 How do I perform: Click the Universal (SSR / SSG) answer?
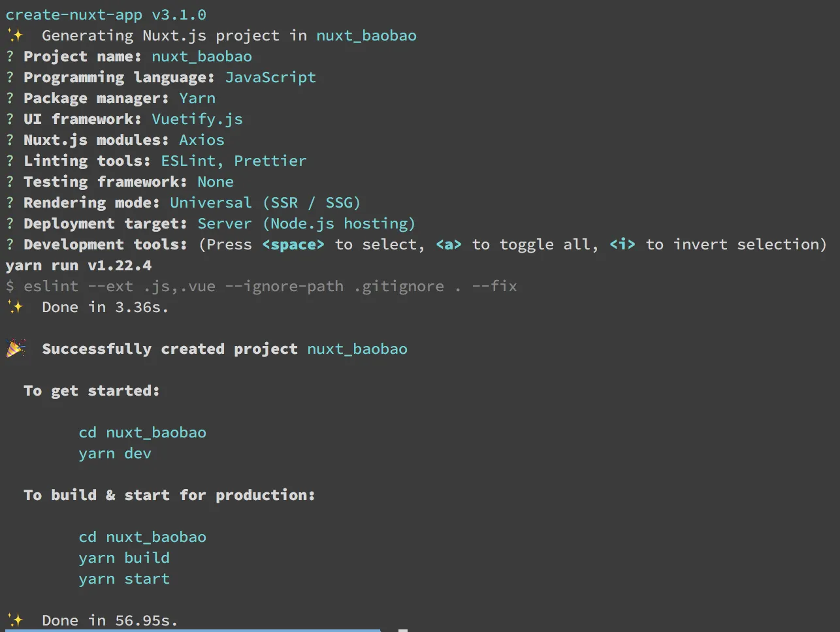pyautogui.click(x=265, y=202)
